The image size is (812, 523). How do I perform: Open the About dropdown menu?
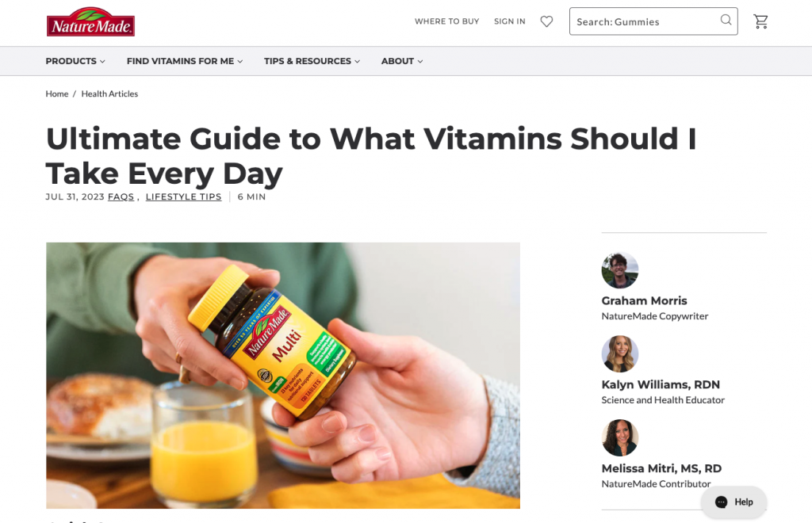point(402,61)
